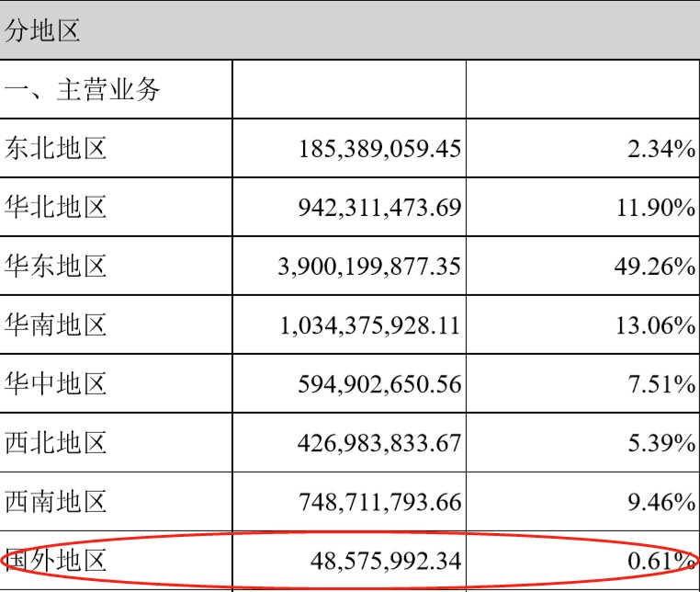Click the 2.34% percentage cell
Screen dimensions: 700x592
660,149
